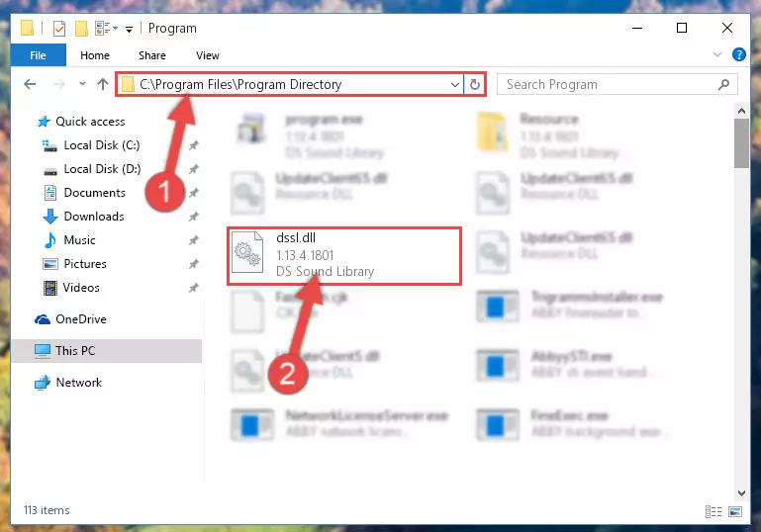Open the Share ribbon tab
The image size is (761, 532).
pos(152,55)
